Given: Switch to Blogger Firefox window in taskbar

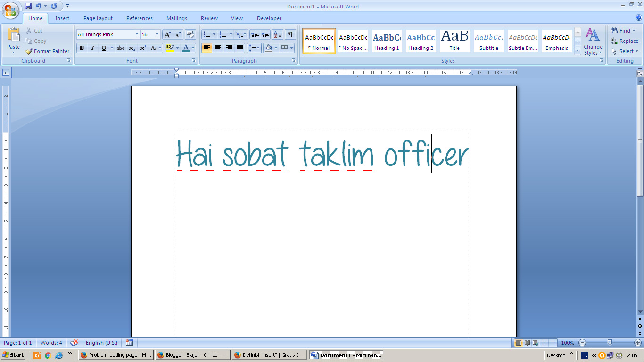Looking at the screenshot, I should point(192,355).
